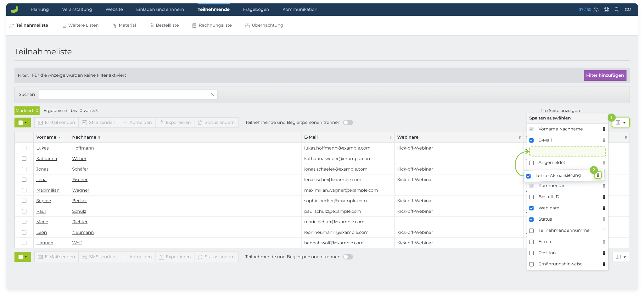Open the CM user account menu
The image size is (644, 298).
pyautogui.click(x=628, y=9)
